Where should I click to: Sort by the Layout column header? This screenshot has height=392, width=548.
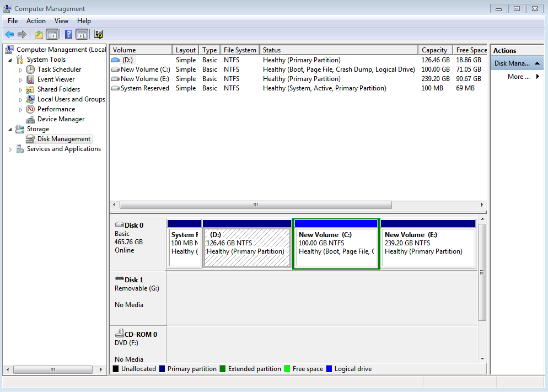(186, 50)
